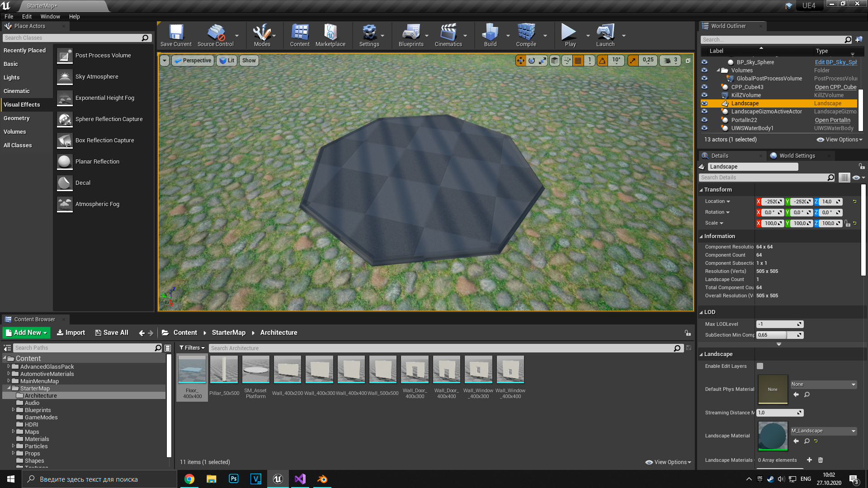Toggle grid snapping in the viewport toolbar
This screenshot has width=868, height=488.
pos(578,61)
